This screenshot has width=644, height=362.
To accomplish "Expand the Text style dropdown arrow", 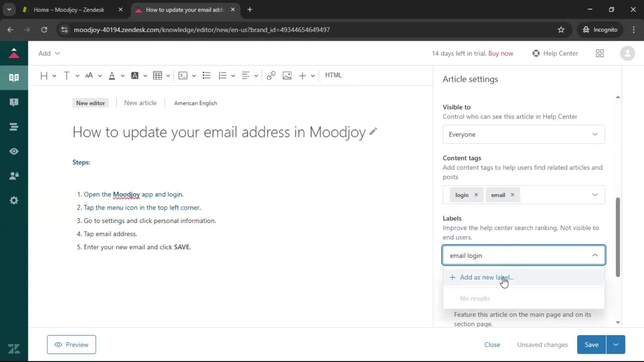I will pos(77,76).
